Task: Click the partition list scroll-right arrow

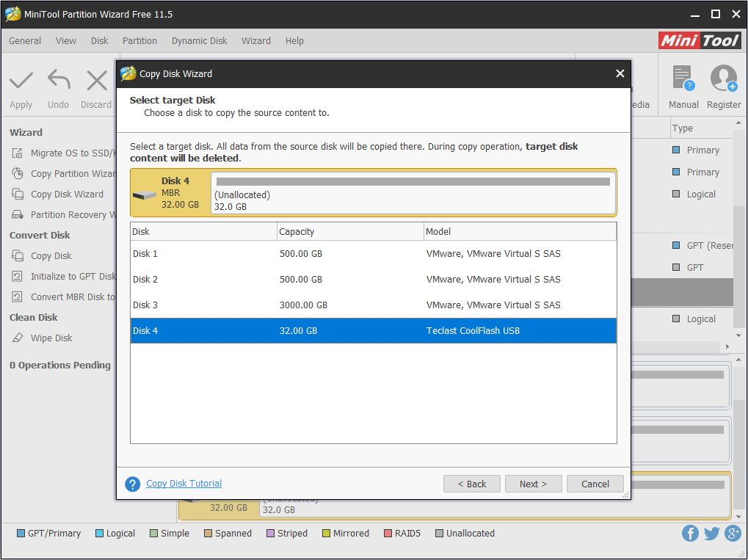Action: click(727, 346)
